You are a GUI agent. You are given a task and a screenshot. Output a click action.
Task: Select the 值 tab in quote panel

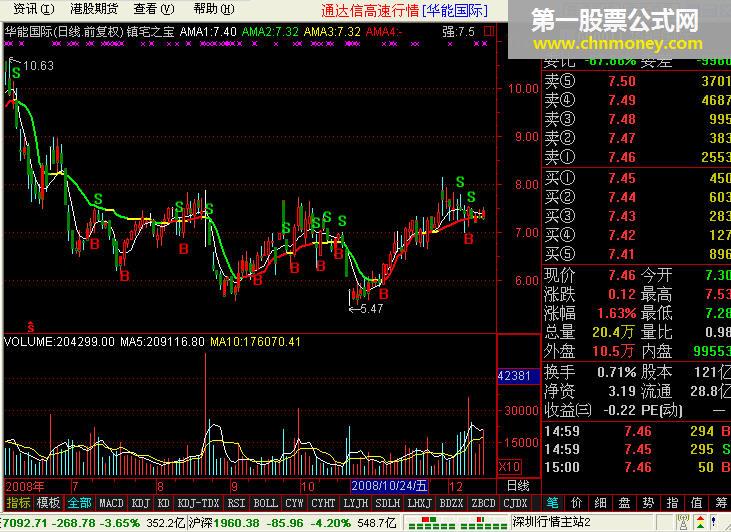point(697,503)
